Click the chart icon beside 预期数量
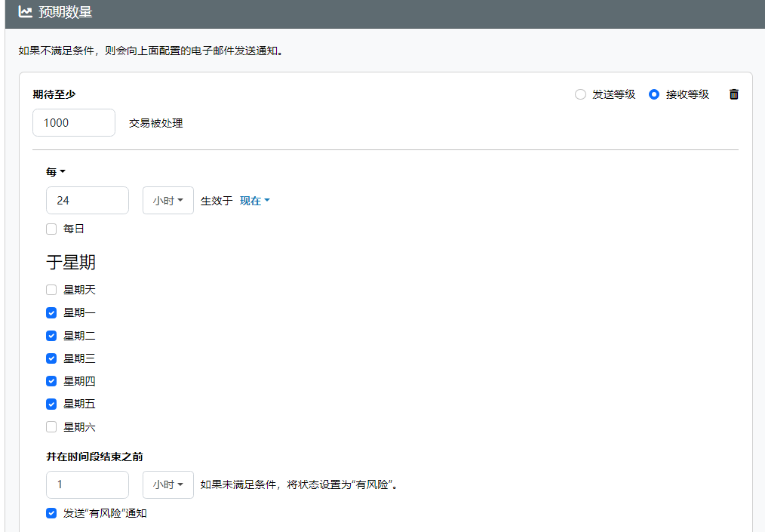This screenshot has height=532, width=765. (x=26, y=12)
